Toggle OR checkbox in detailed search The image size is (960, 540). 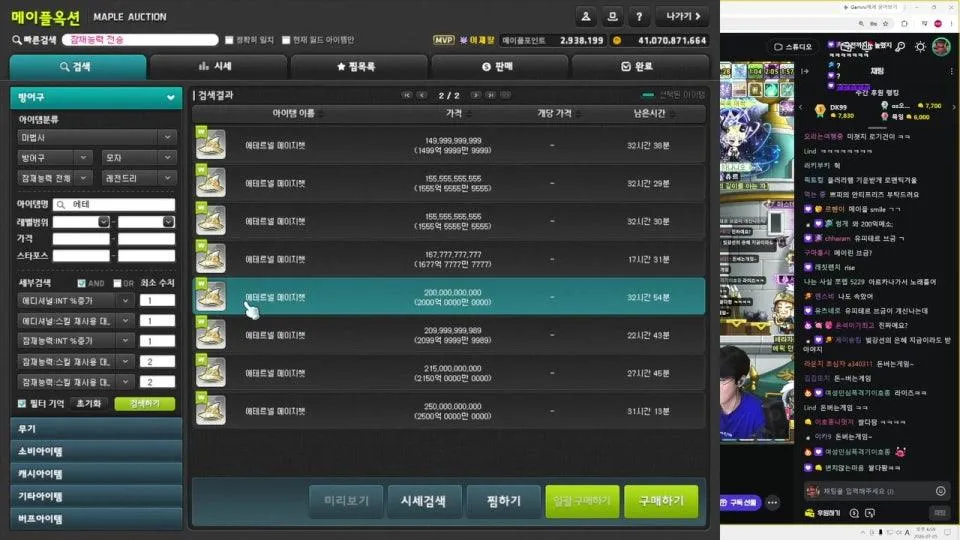[117, 283]
